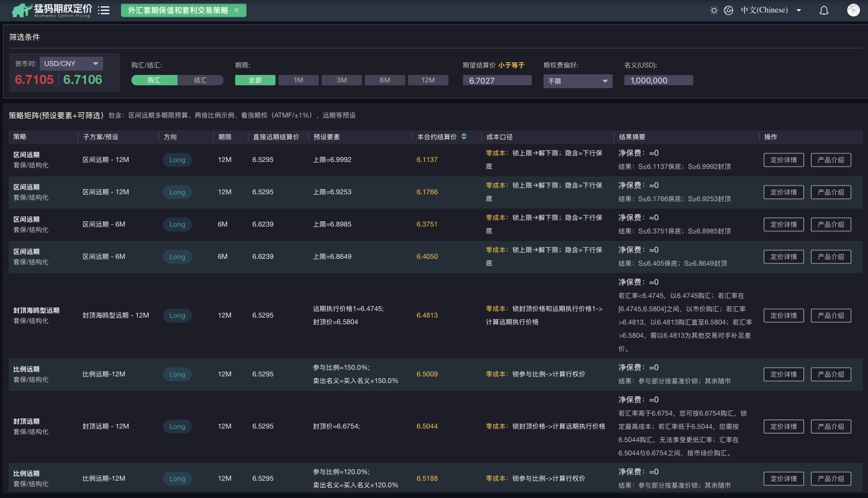This screenshot has width=868, height=498.
Task: Click settlement price 6.4050
Action: coord(427,256)
